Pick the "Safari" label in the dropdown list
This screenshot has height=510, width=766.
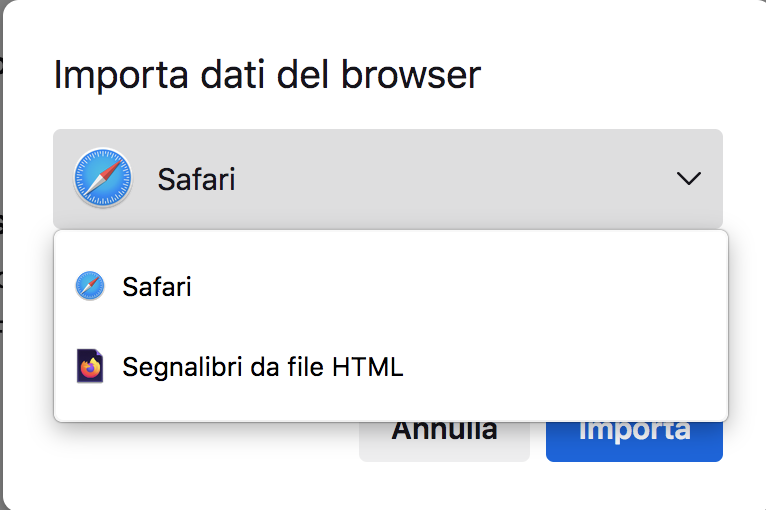pyautogui.click(x=157, y=287)
